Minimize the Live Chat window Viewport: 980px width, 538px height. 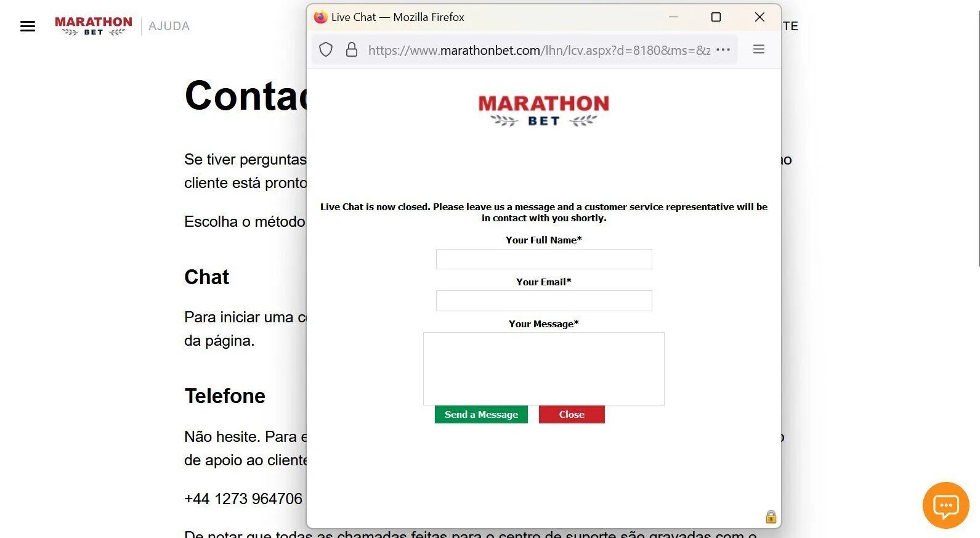point(673,17)
